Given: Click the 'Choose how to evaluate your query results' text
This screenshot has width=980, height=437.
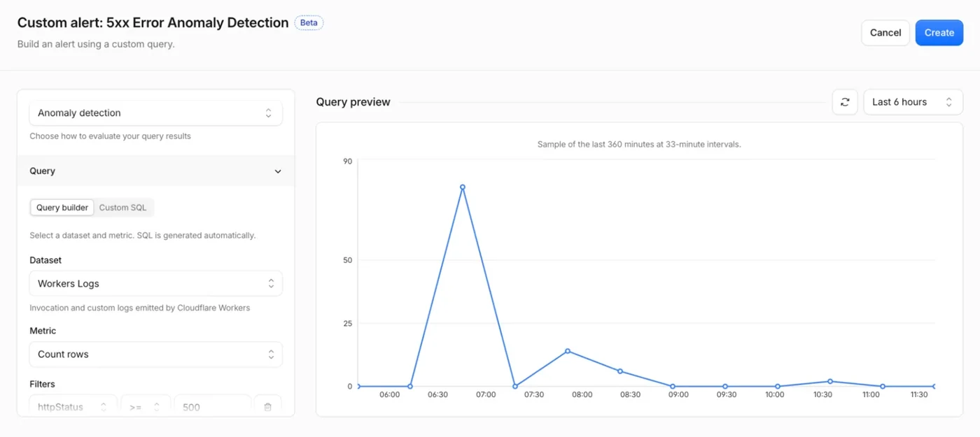Looking at the screenshot, I should tap(110, 136).
